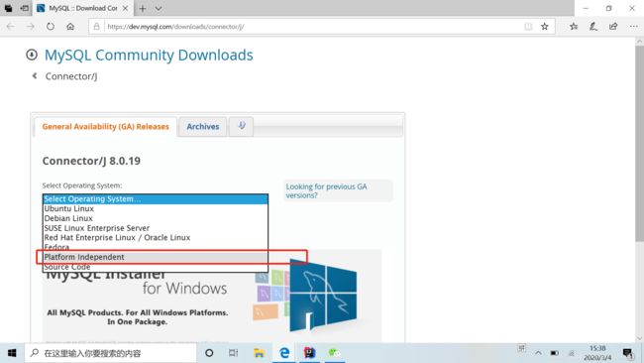Screen dimensions: 644x363
Task: Click Edge browser icon on taskbar
Action: pos(284,353)
